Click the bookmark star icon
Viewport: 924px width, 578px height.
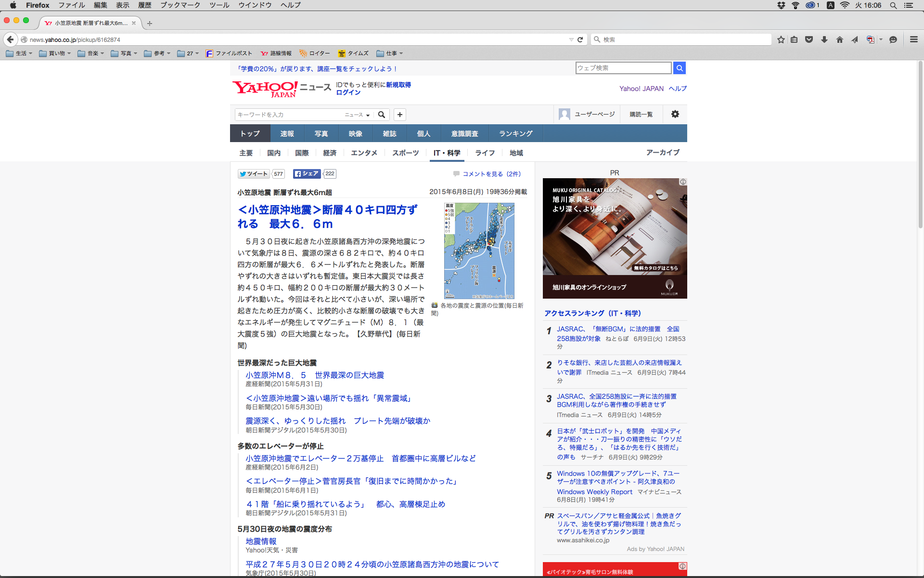(781, 39)
